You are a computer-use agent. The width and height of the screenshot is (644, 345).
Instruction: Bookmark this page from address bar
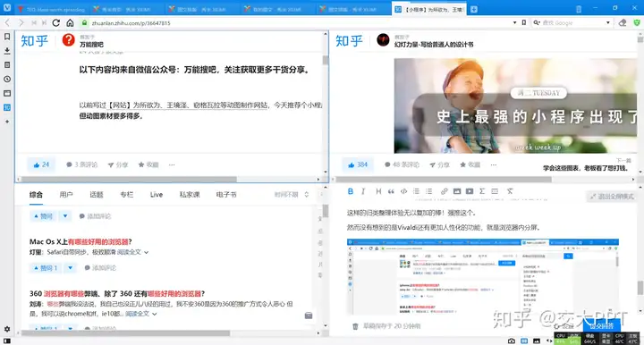point(524,23)
